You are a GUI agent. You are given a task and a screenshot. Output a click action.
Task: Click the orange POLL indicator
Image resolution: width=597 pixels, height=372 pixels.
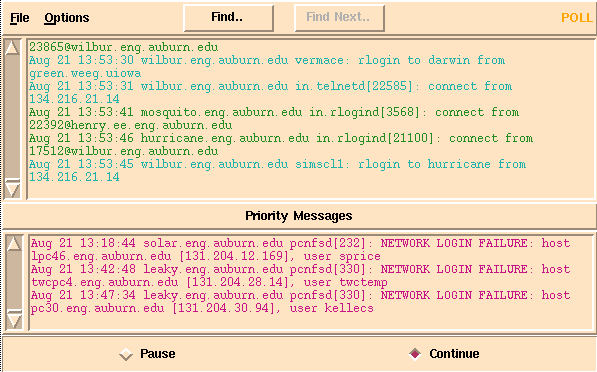577,18
